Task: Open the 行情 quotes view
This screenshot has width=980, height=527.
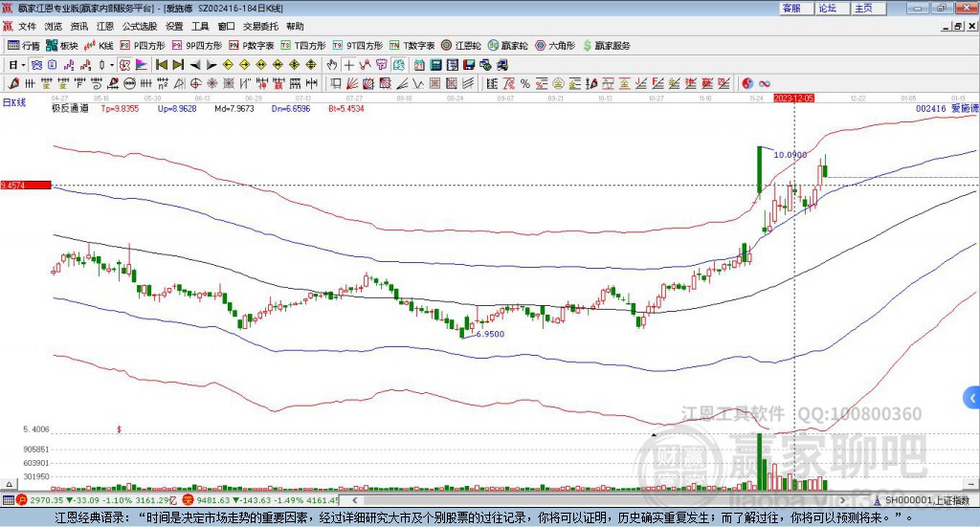Action: click(23, 46)
